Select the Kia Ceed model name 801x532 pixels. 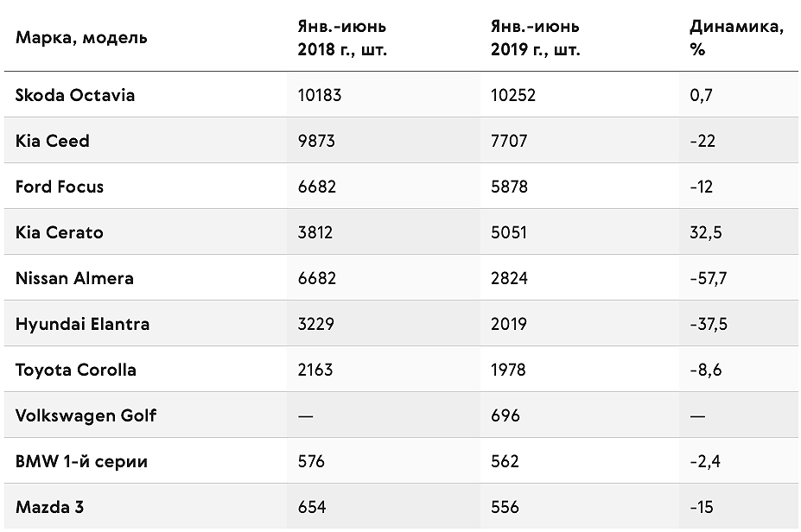click(x=53, y=141)
